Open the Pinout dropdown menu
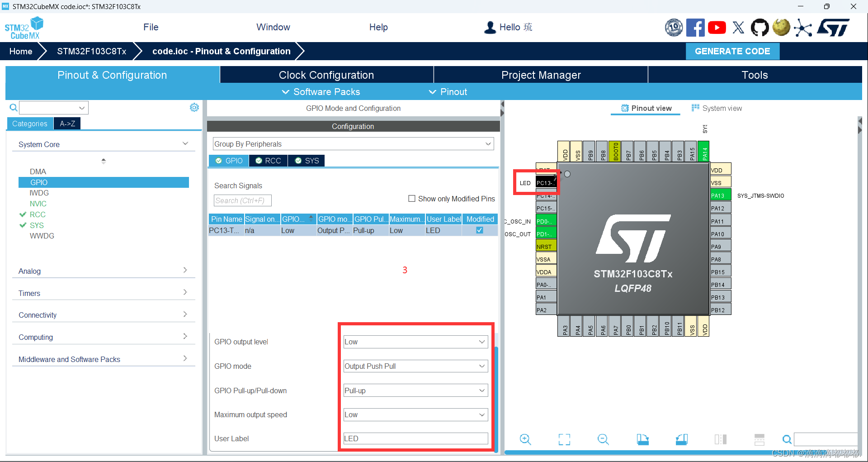868x462 pixels. [448, 92]
